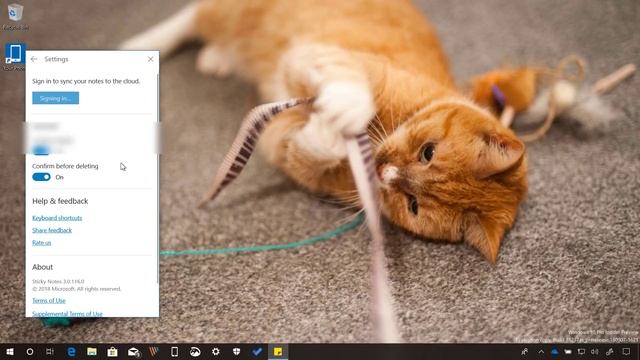Open the Action Center notifications icon
Viewport: 640px width, 360px height.
click(x=627, y=351)
